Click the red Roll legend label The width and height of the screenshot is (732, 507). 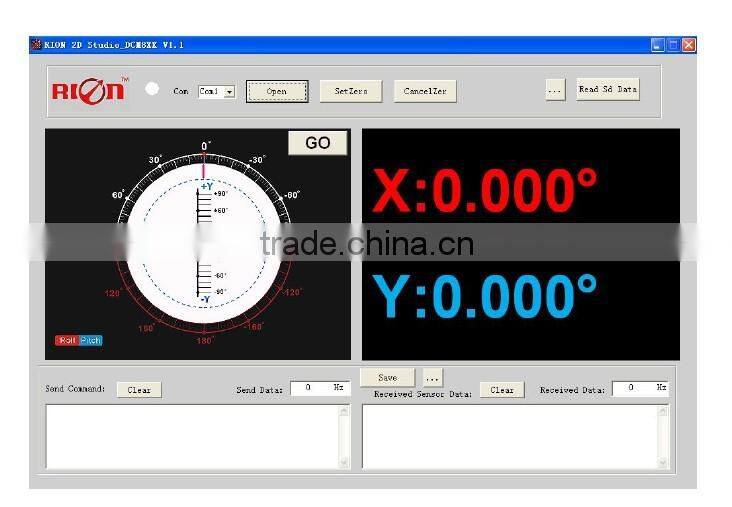point(67,340)
